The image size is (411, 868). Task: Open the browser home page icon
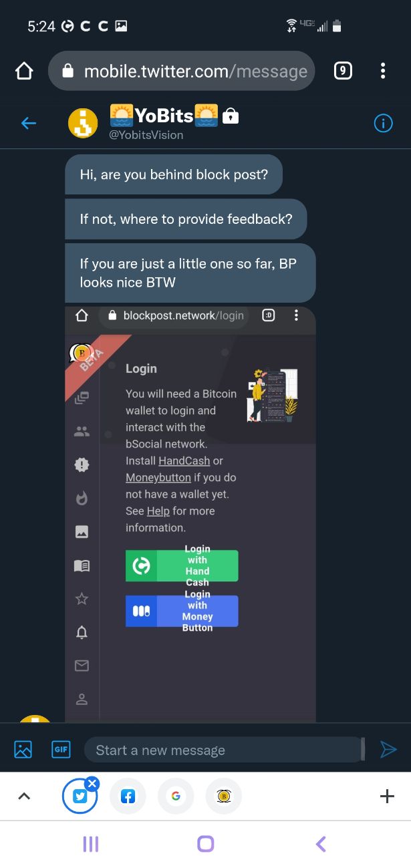tap(24, 71)
